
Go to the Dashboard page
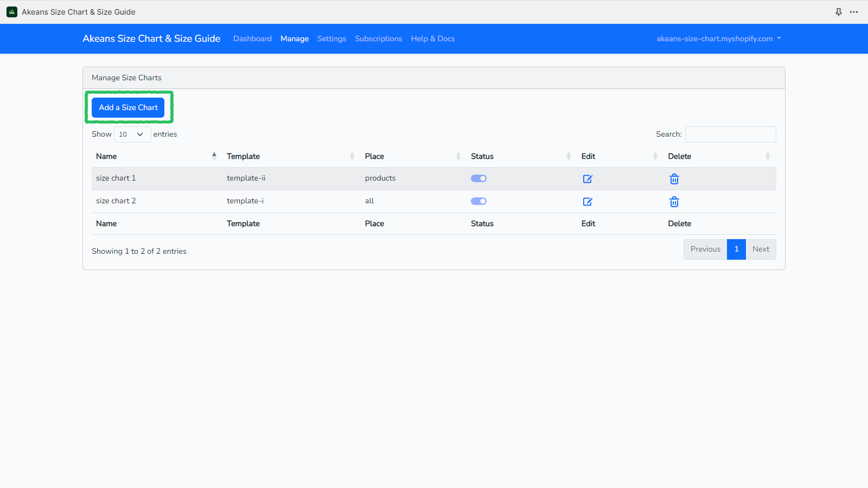(252, 38)
